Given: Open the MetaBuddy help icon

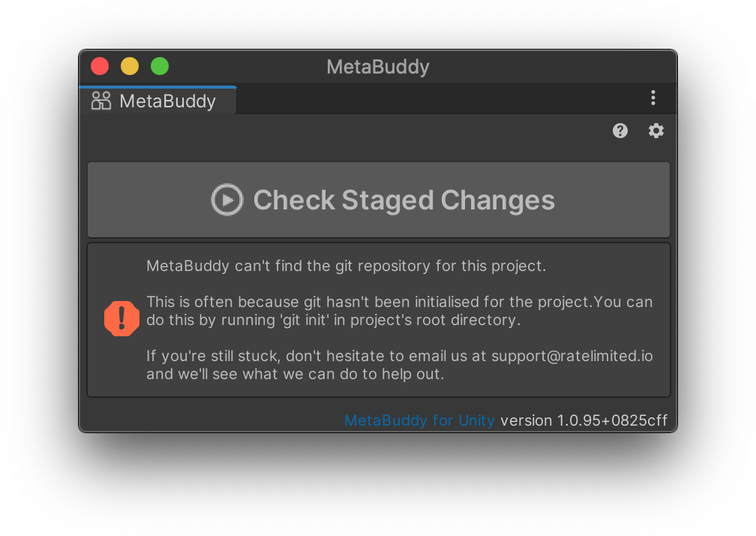Looking at the screenshot, I should pos(619,131).
